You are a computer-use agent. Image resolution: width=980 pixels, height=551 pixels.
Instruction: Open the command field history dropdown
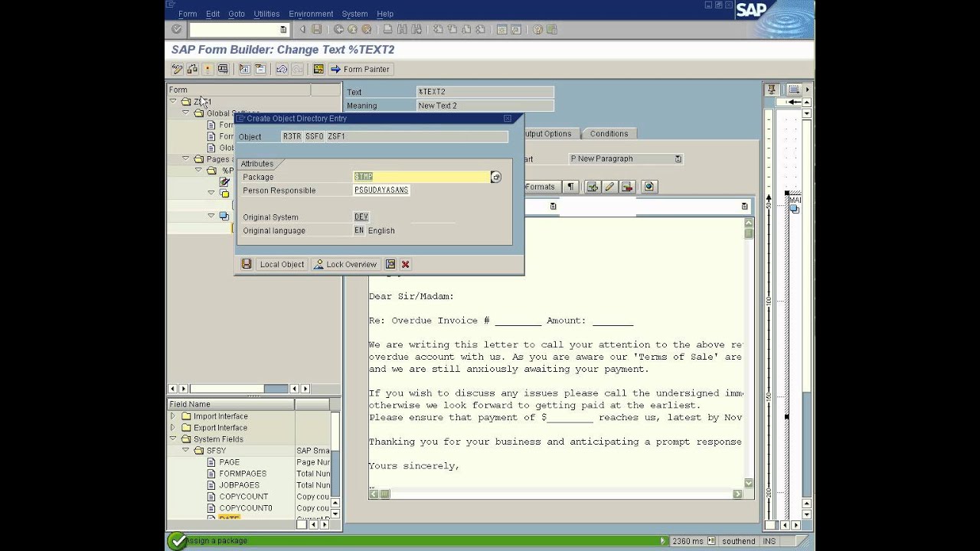283,29
